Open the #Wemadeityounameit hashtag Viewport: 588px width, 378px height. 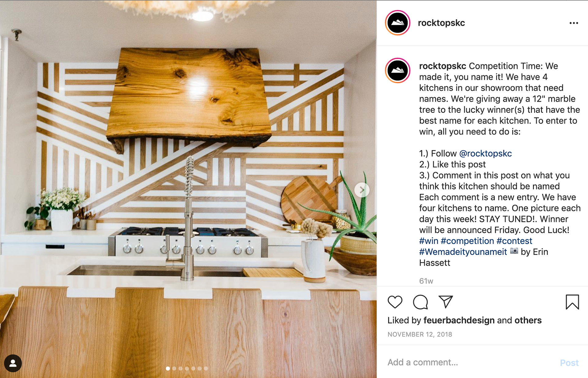click(463, 252)
